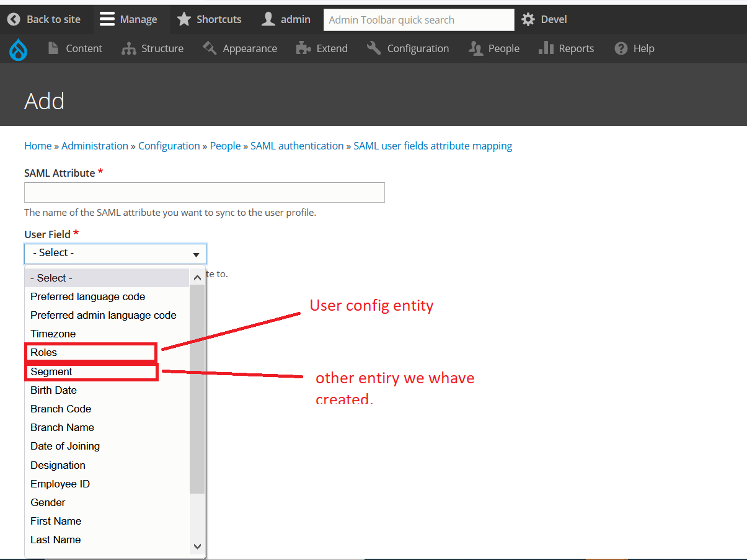Click the Drupal droplet logo icon
Screen dimensions: 747x560
pyautogui.click(x=19, y=49)
